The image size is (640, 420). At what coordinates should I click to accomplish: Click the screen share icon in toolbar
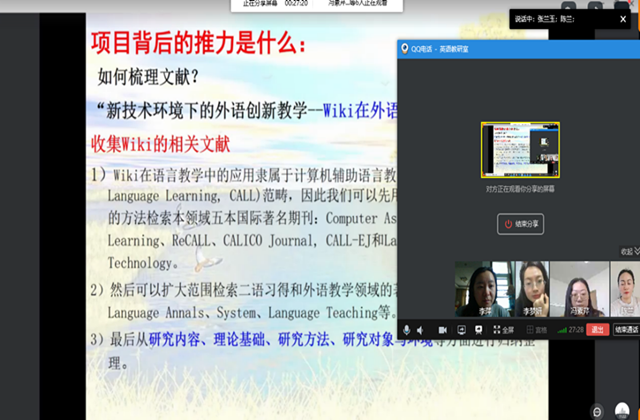(462, 329)
